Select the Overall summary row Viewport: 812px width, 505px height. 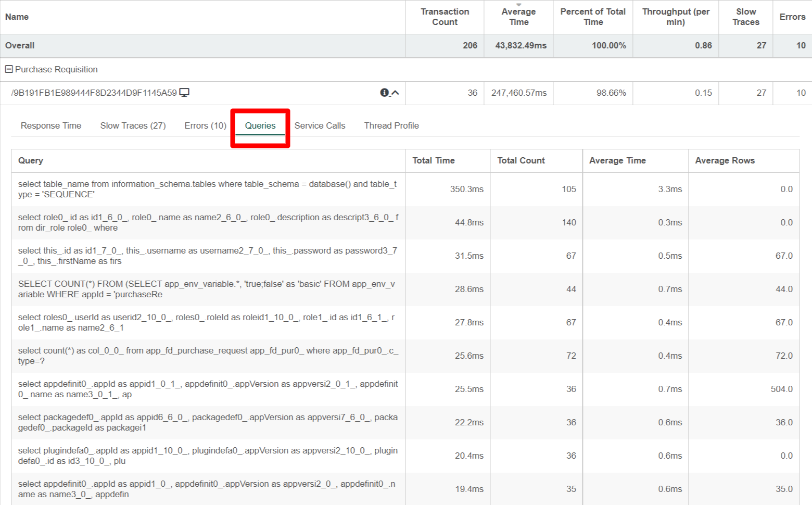tap(20, 46)
